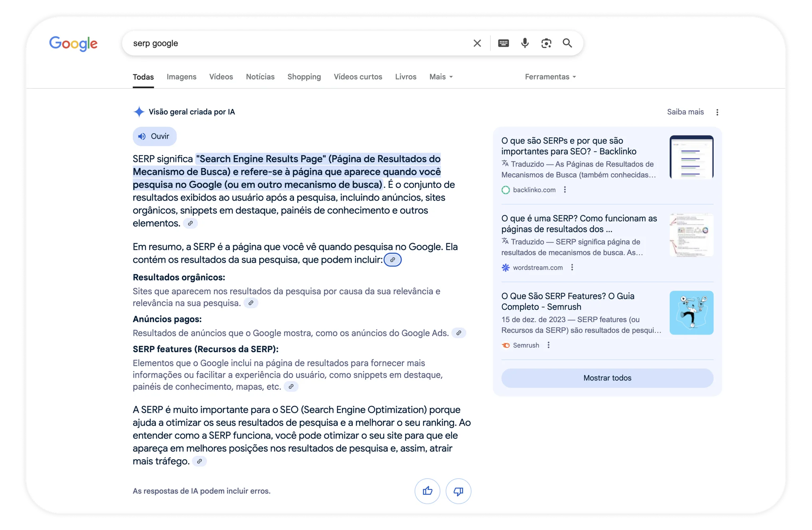Open three-dot menu next to backlinko.com
The width and height of the screenshot is (812, 530).
[x=565, y=190]
